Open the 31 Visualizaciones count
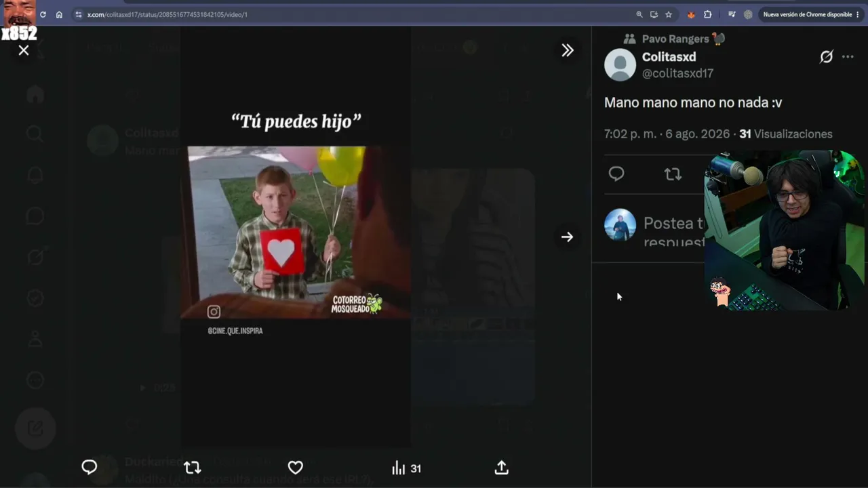This screenshot has width=868, height=488. coord(785,134)
